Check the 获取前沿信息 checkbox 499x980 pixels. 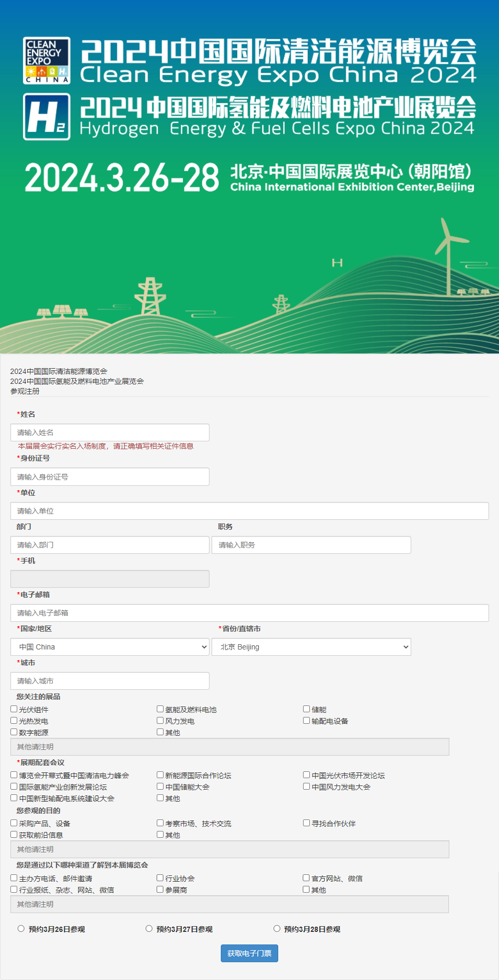(x=14, y=835)
